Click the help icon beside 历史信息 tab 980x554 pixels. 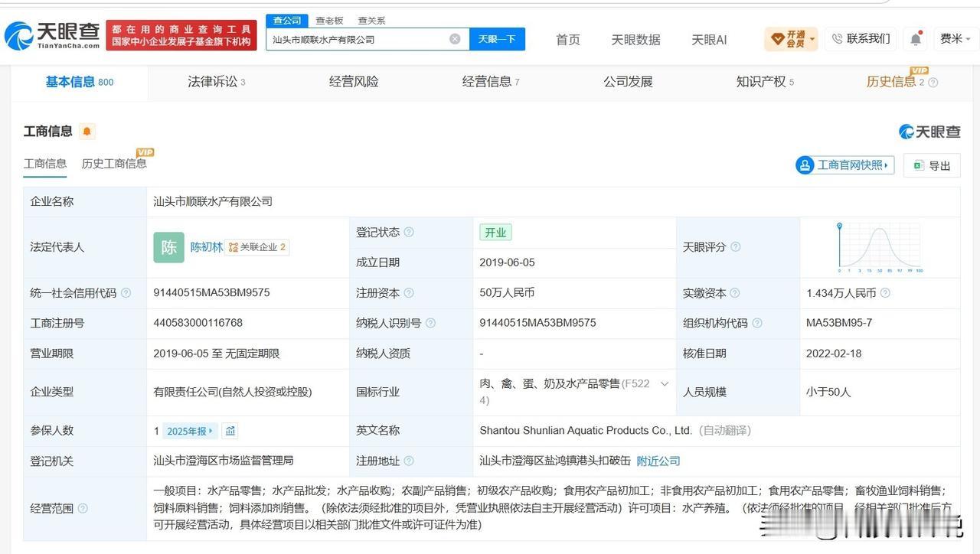[933, 83]
